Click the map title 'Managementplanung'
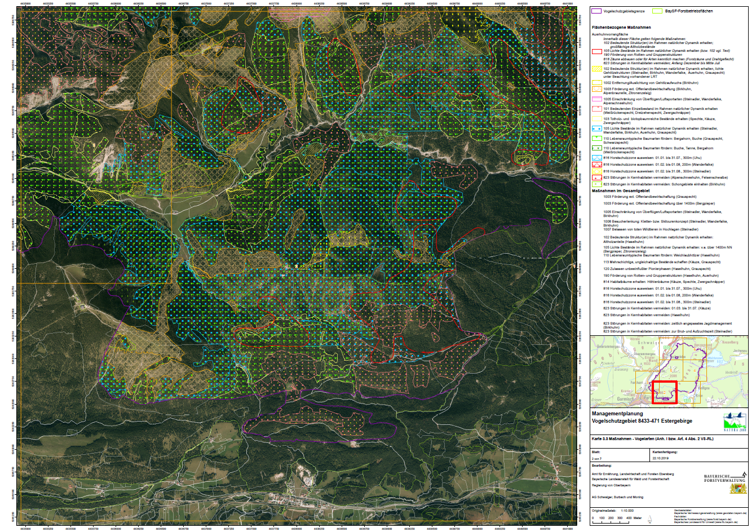756x532 pixels. (x=616, y=414)
